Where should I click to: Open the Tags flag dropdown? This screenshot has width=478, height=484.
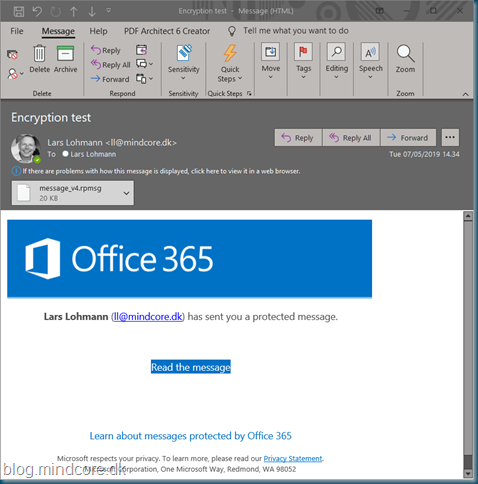pos(303,62)
